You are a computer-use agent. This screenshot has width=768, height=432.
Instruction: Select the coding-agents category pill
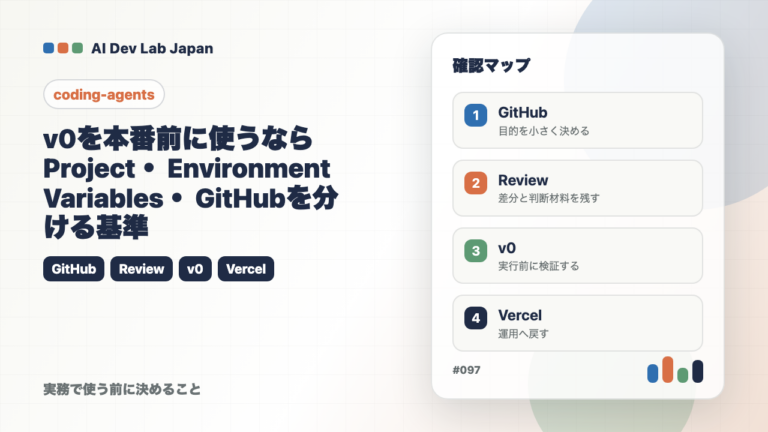[x=104, y=95]
